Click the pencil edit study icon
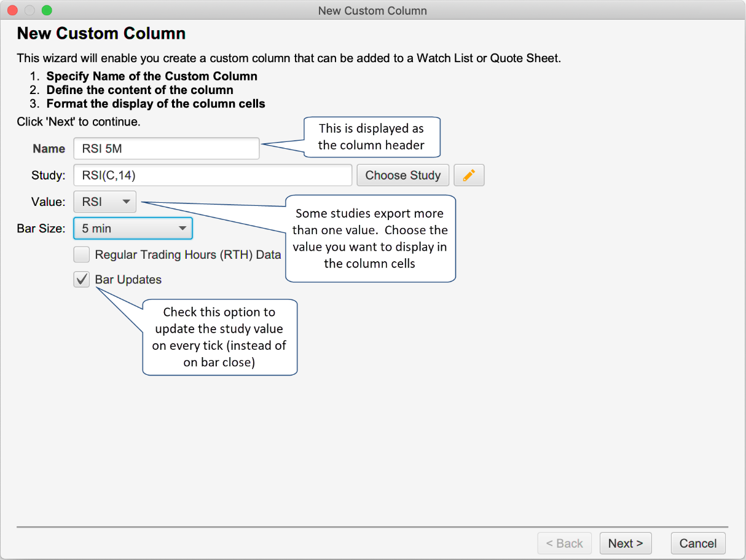The width and height of the screenshot is (746, 560). click(x=469, y=175)
